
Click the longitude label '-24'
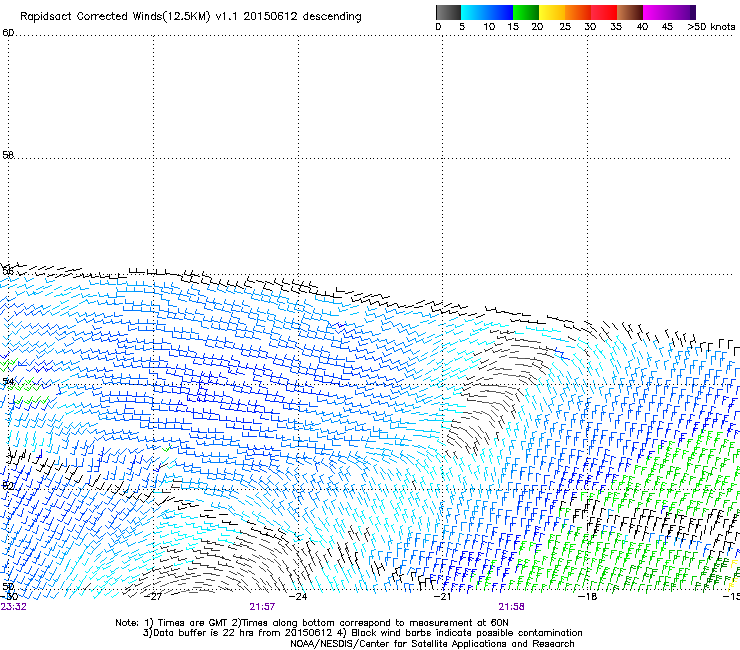[298, 597]
